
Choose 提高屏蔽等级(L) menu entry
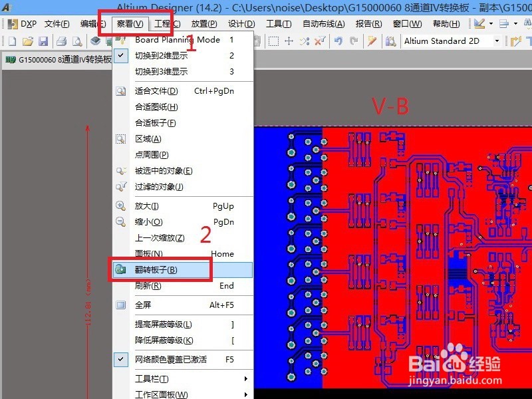point(184,325)
